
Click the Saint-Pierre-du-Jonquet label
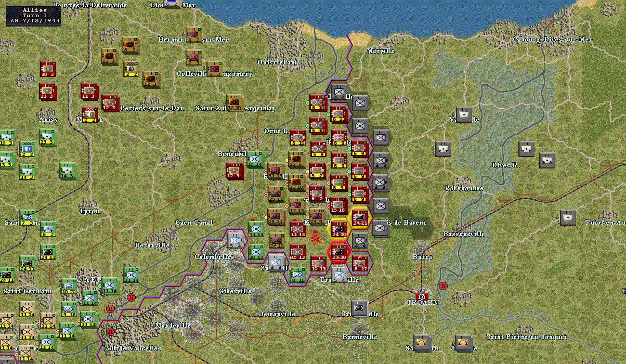(x=527, y=336)
